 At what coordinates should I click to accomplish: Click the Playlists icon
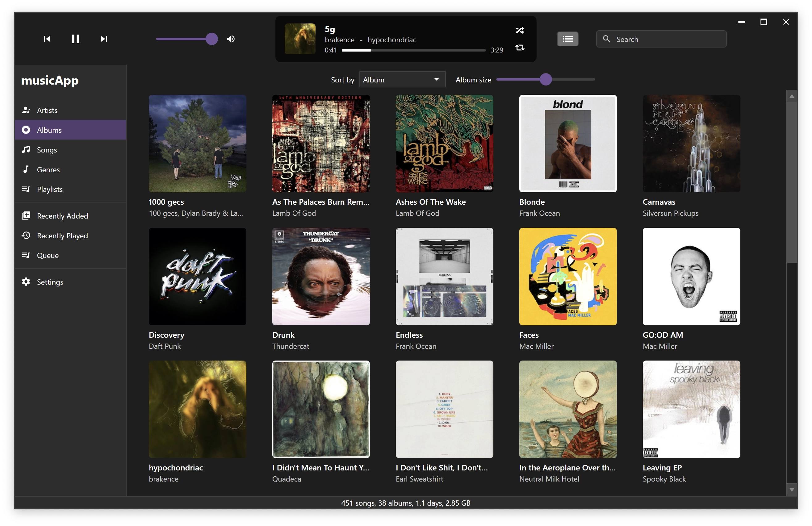tap(26, 189)
